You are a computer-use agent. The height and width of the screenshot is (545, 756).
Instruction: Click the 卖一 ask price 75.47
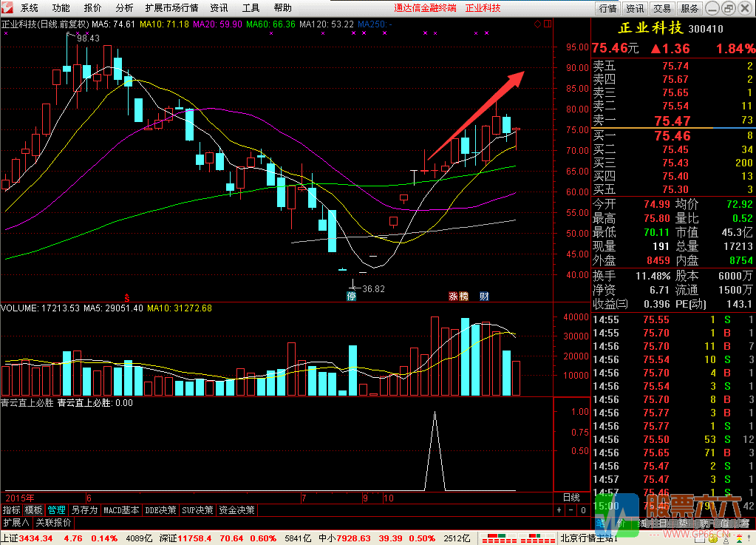[x=672, y=121]
